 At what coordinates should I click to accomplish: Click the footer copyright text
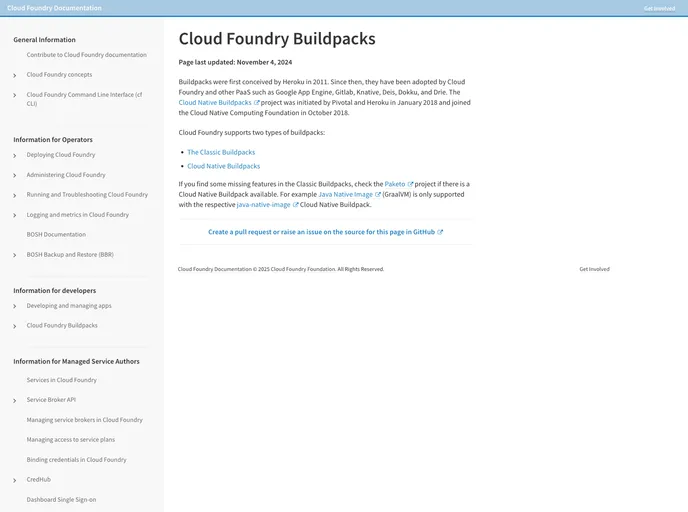point(281,269)
